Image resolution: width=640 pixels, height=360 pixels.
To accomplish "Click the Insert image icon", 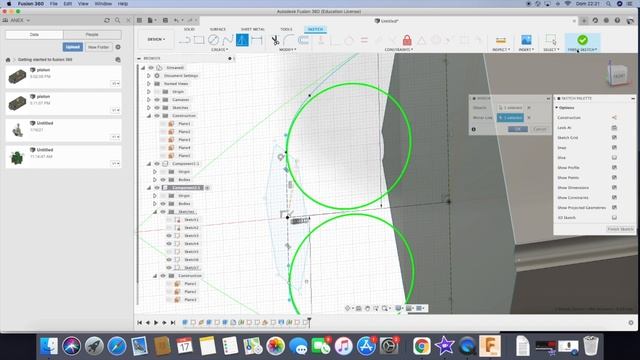I will coord(526,40).
